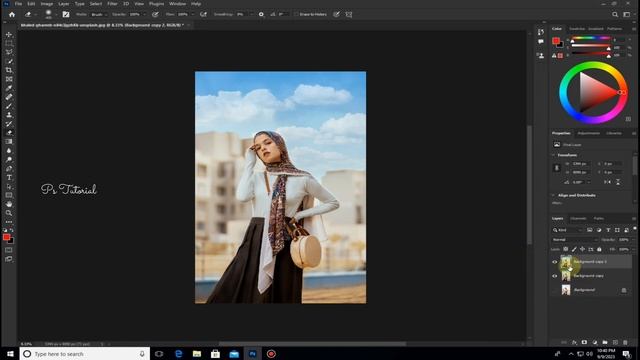Select the Lasso tool
The width and height of the screenshot is (640, 360).
(x=9, y=52)
